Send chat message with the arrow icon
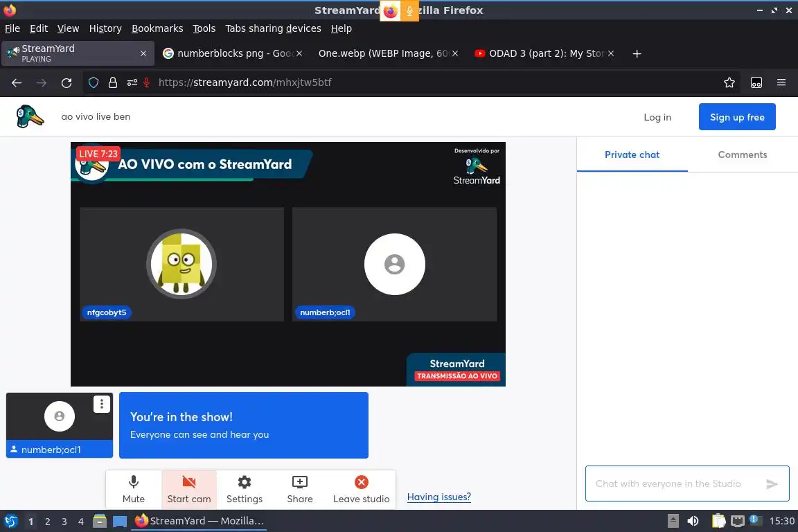This screenshot has height=532, width=798. click(772, 484)
